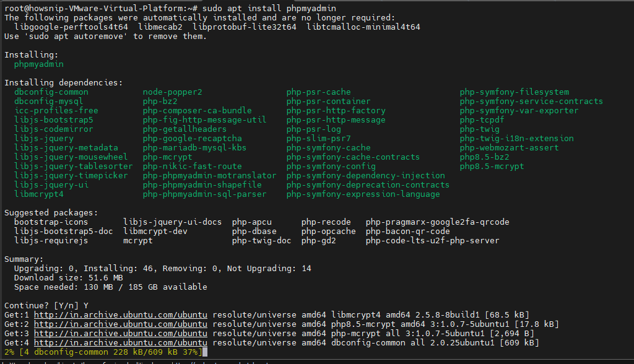Click php-symfony-dependency-injection package name
Viewport: 634px width, 364px height.
coord(366,176)
